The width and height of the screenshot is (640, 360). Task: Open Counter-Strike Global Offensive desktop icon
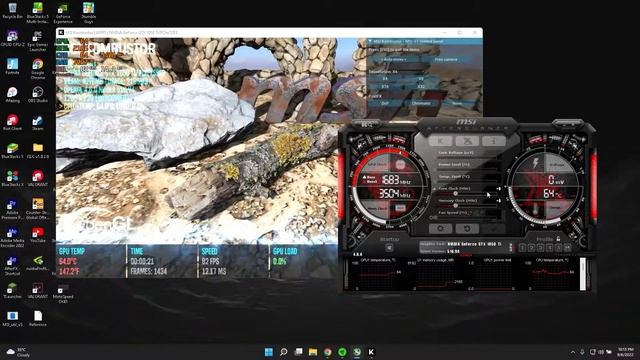pyautogui.click(x=38, y=209)
